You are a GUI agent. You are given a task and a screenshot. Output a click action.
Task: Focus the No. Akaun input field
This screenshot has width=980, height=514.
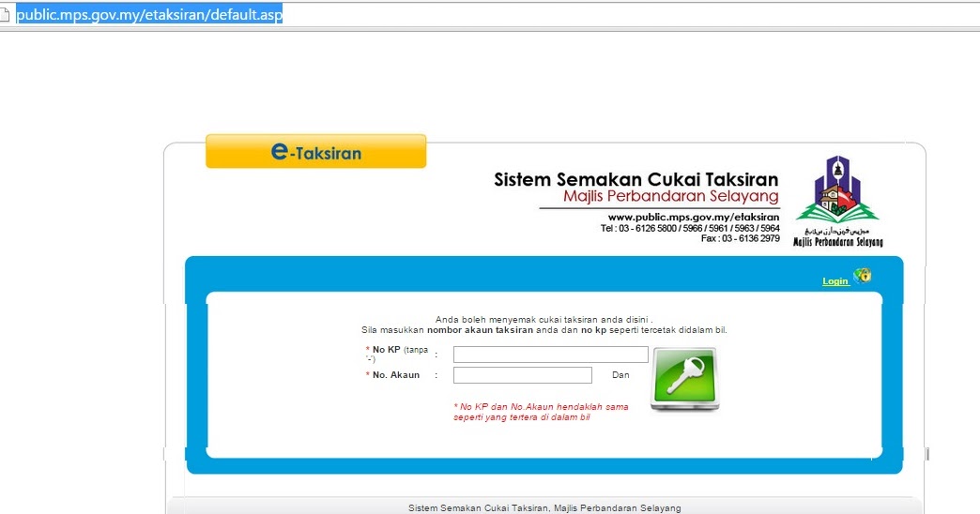pos(523,375)
